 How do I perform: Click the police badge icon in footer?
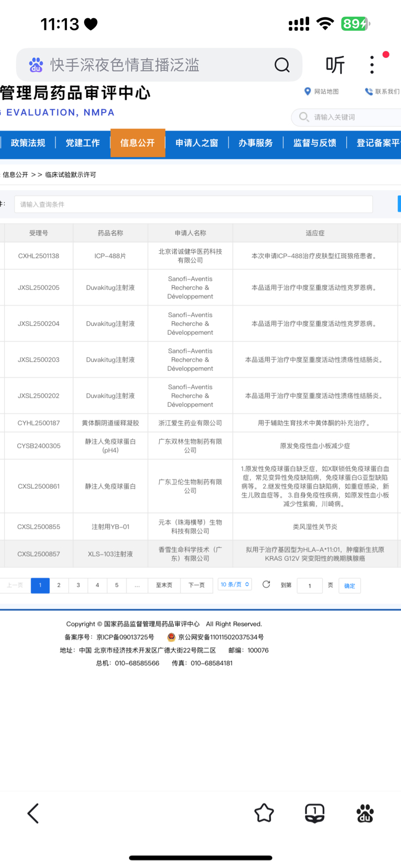coord(171,637)
